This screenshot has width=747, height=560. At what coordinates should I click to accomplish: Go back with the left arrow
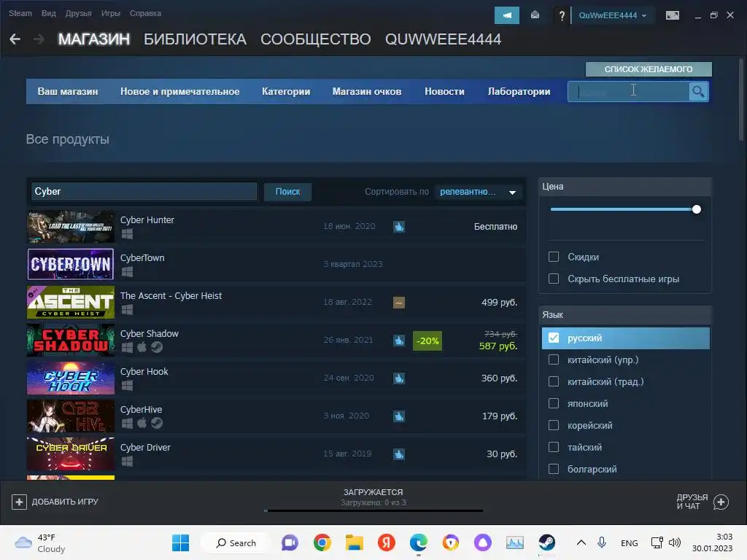[x=15, y=39]
